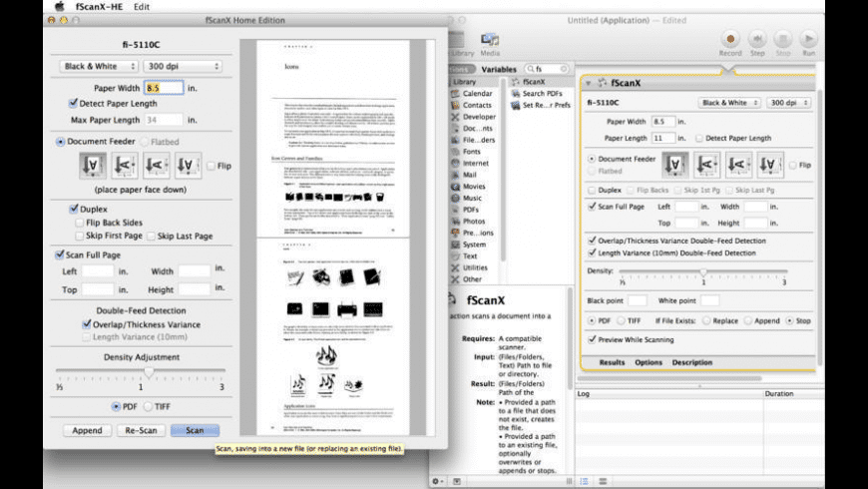Click the Density Adjustment slider handle

click(148, 372)
